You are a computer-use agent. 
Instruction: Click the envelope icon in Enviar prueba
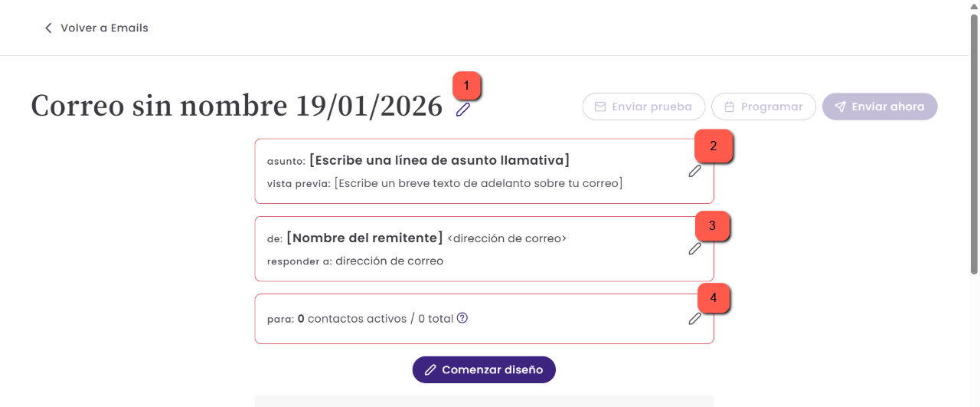click(x=600, y=107)
